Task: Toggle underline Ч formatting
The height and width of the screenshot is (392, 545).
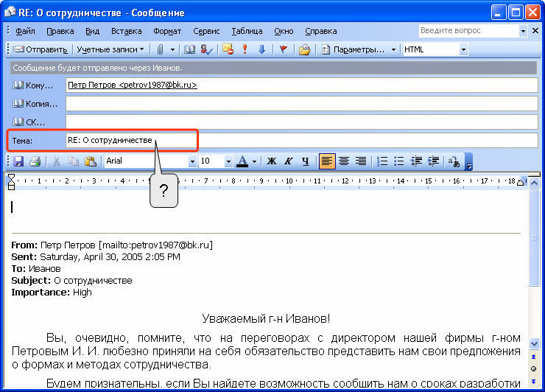Action: click(x=306, y=161)
